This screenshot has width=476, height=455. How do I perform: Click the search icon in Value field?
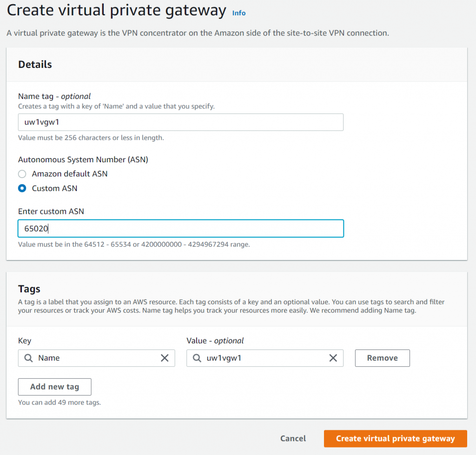click(x=197, y=358)
